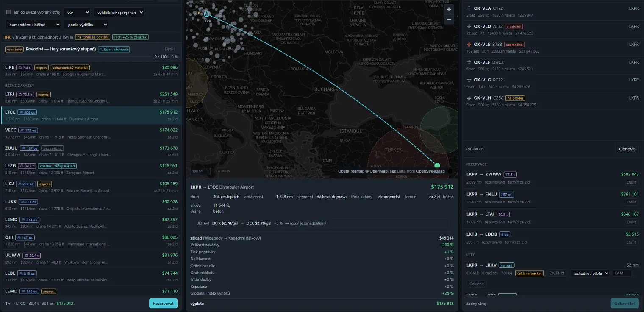
Task: Click the 77,5 t badge on ZWWW reservation
Action: coord(510,174)
